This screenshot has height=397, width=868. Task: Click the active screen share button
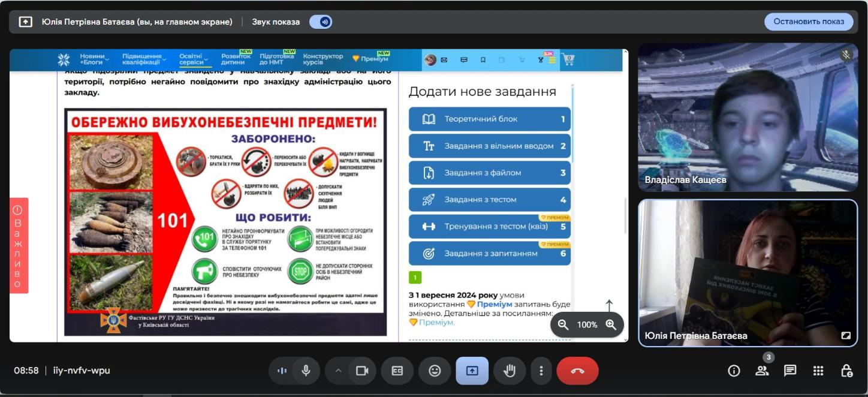click(472, 371)
